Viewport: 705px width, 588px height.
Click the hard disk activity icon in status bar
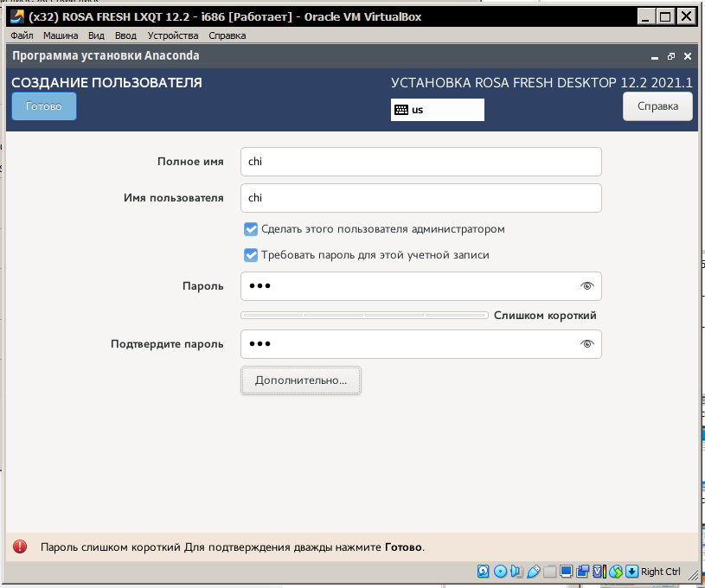pyautogui.click(x=483, y=572)
